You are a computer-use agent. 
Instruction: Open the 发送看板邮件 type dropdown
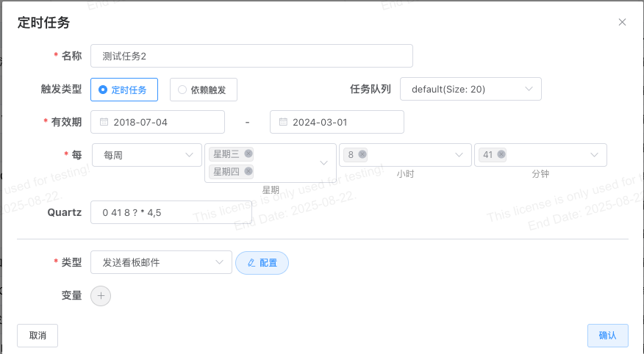point(161,262)
